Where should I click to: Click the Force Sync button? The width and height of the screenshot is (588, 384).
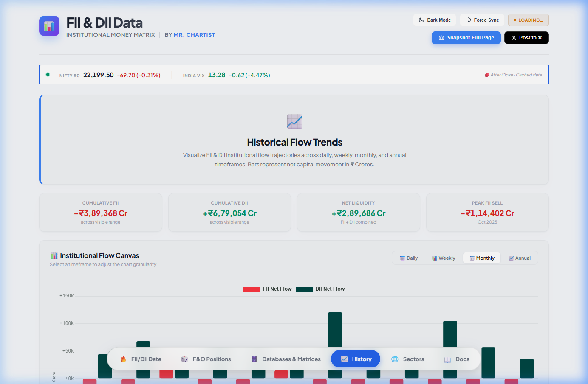point(482,20)
